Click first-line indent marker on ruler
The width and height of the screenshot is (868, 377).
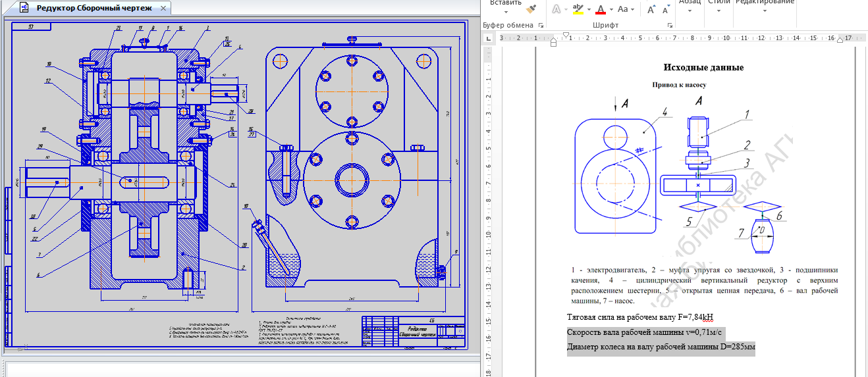tap(566, 35)
